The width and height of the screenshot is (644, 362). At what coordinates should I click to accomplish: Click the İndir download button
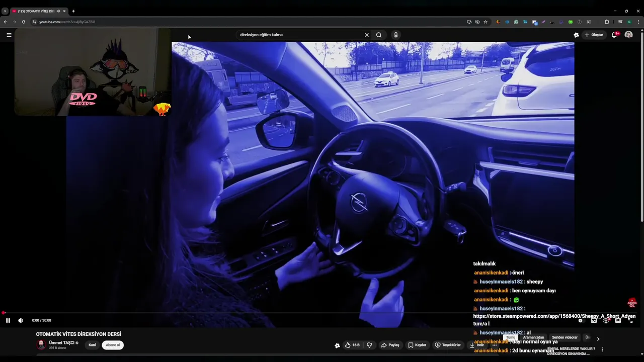click(476, 345)
